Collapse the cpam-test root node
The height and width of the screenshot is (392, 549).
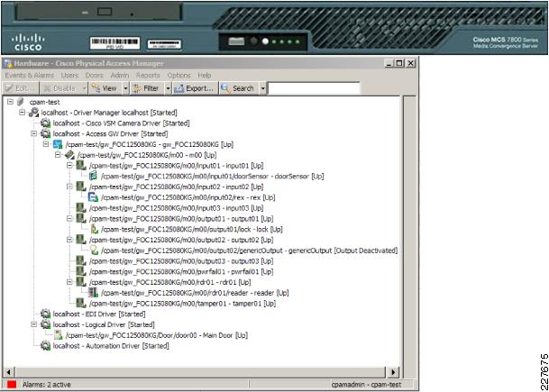(11, 102)
